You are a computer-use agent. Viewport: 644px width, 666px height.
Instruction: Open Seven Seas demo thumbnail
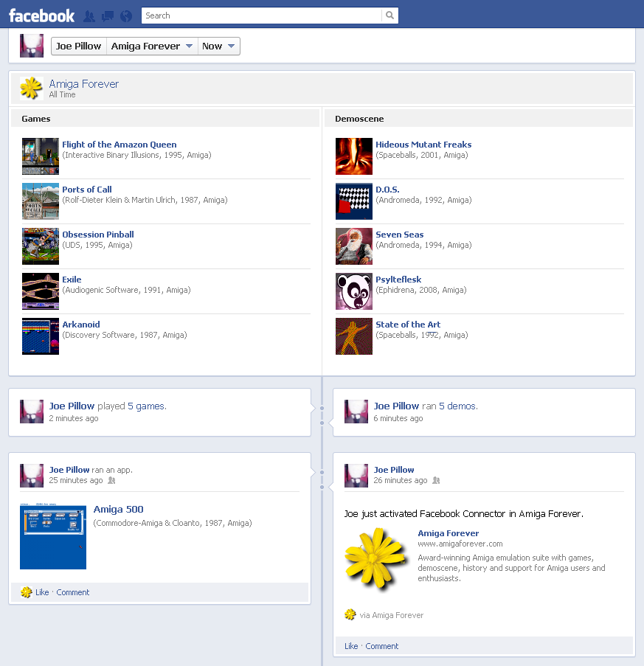click(354, 246)
